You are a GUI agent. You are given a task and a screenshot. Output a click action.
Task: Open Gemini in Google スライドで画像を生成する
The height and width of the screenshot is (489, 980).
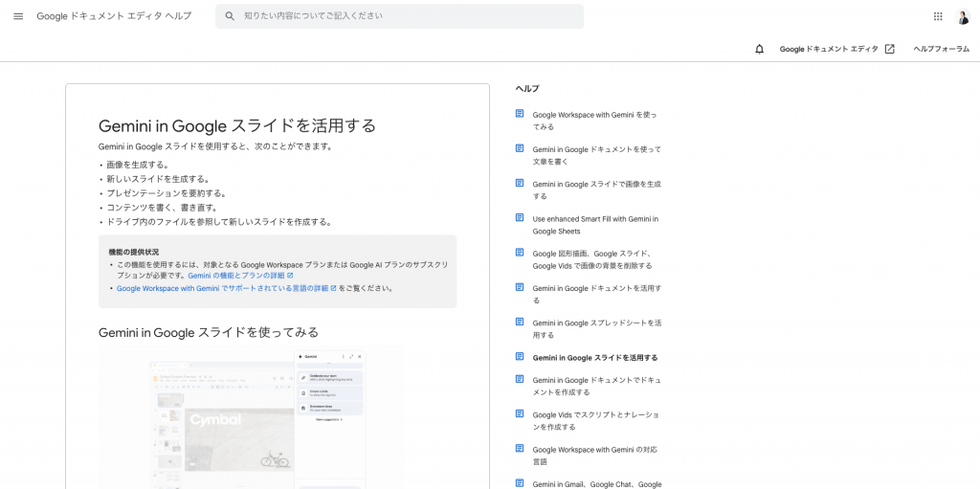[596, 190]
